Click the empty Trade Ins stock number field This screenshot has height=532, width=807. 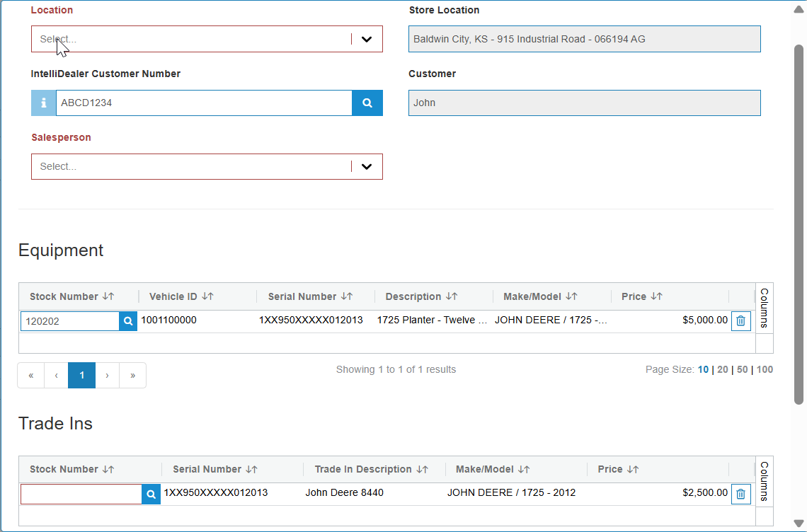click(x=81, y=494)
